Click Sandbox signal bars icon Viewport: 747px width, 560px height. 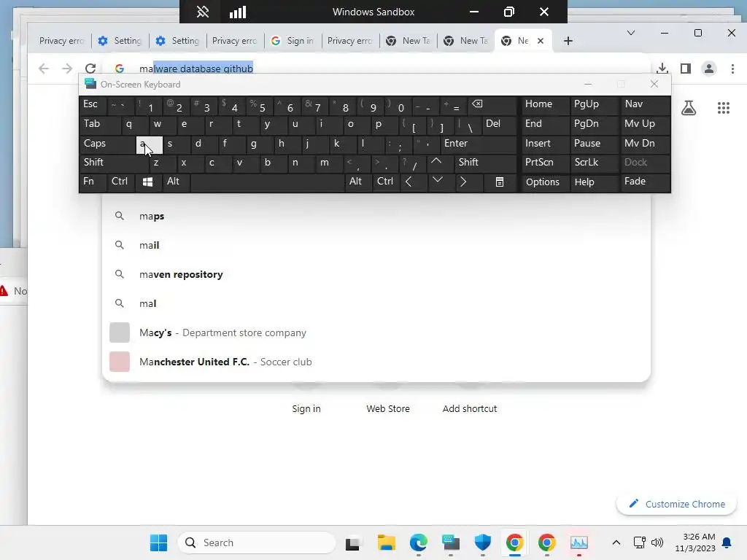click(x=238, y=12)
